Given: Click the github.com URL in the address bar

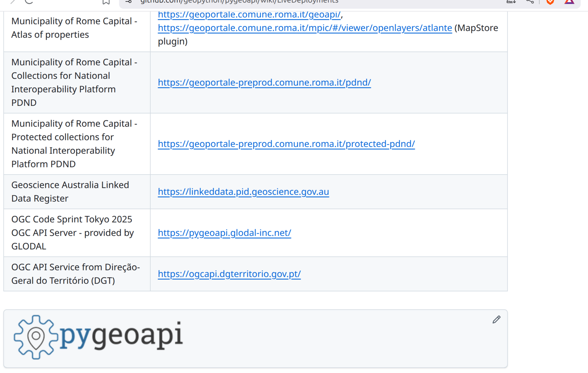Looking at the screenshot, I should point(239,2).
